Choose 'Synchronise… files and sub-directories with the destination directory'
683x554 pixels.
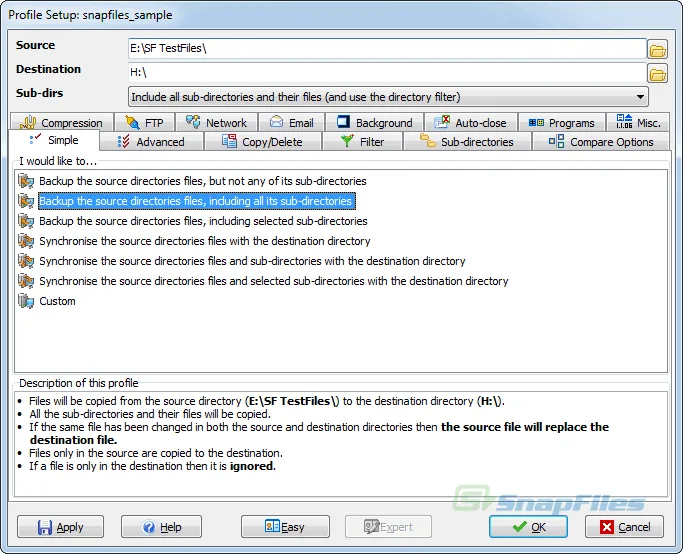[x=252, y=261]
